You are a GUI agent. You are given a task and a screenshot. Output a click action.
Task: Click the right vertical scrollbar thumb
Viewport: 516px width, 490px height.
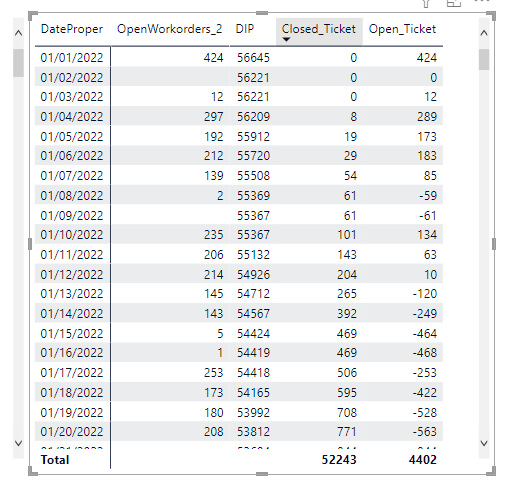click(x=484, y=59)
